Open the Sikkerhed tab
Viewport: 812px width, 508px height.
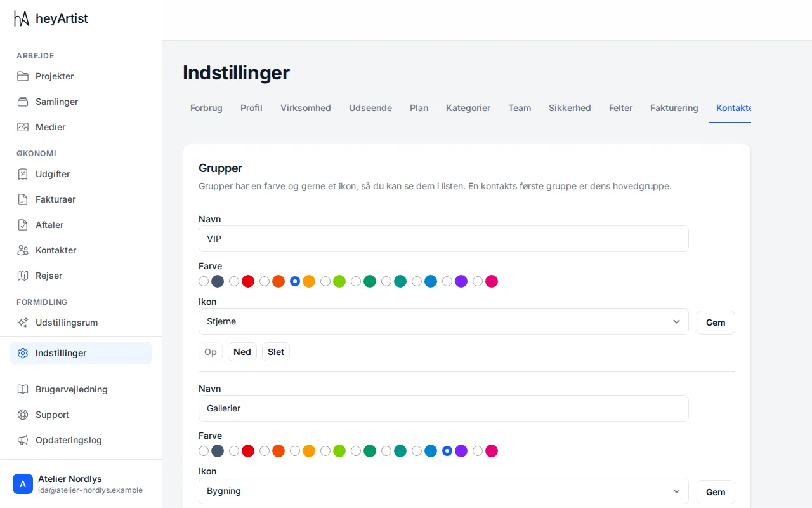point(570,108)
